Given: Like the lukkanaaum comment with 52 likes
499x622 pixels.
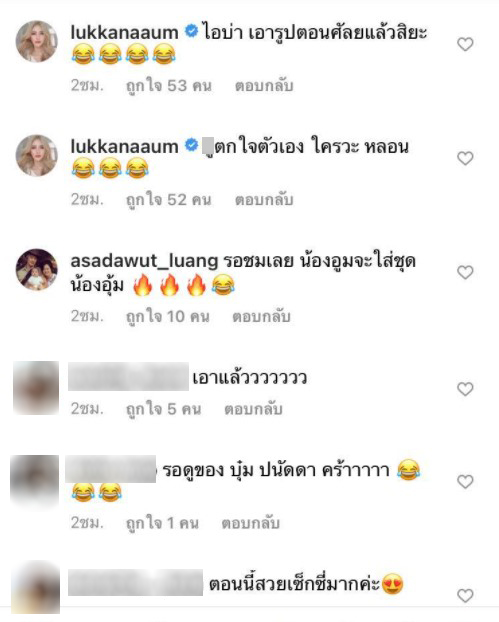Looking at the screenshot, I should click(465, 158).
